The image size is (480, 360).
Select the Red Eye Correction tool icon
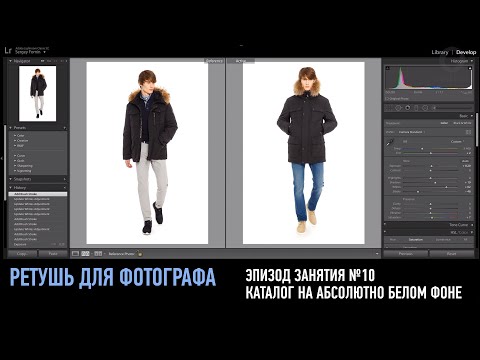[x=407, y=108]
